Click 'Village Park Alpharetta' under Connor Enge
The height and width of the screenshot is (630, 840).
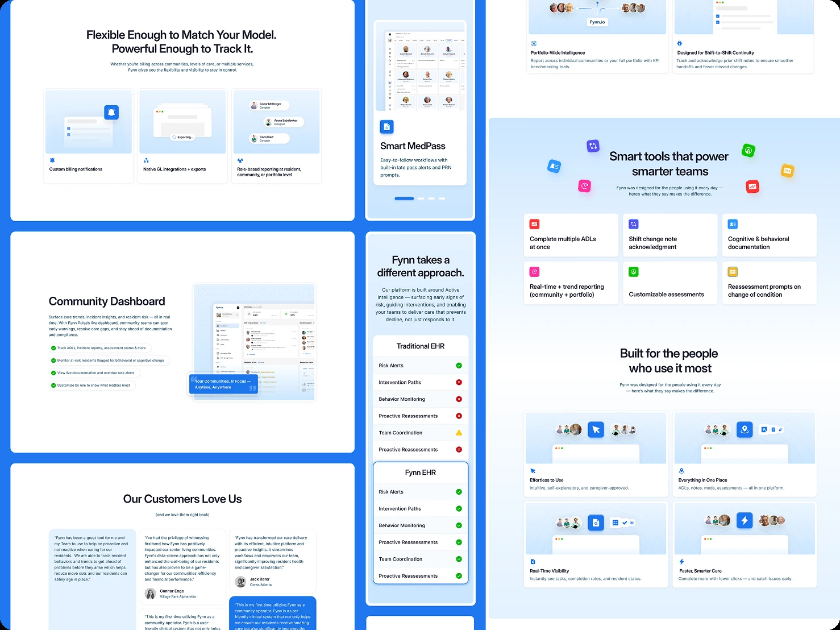pyautogui.click(x=178, y=596)
